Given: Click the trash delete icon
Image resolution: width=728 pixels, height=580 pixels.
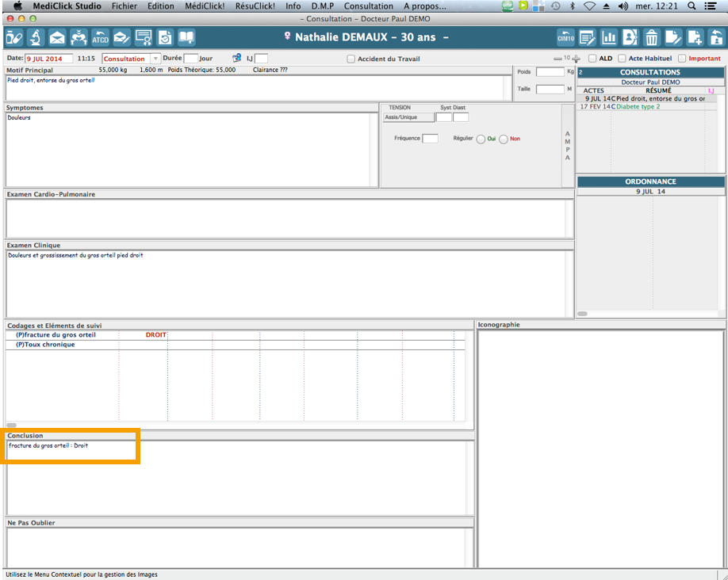Looking at the screenshot, I should click(651, 37).
